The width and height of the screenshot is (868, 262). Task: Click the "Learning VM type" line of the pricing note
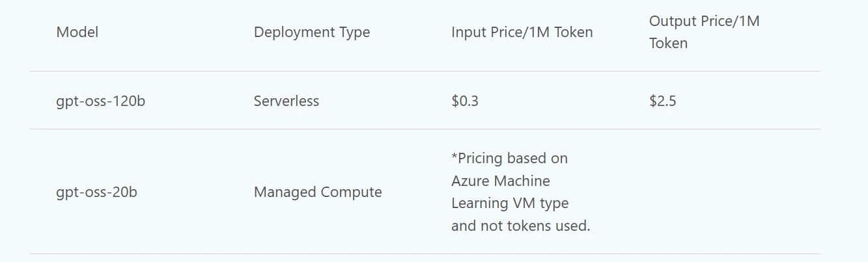coord(510,203)
